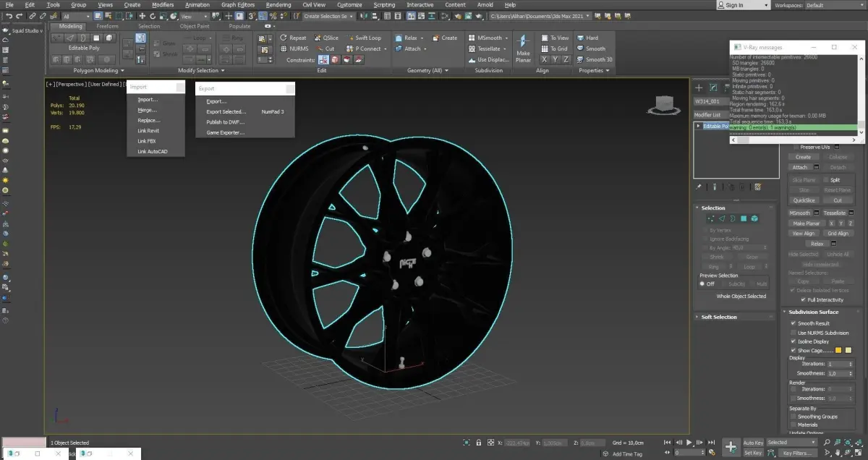868x460 pixels.
Task: Open the Sign In dropdown
Action: [x=743, y=5]
